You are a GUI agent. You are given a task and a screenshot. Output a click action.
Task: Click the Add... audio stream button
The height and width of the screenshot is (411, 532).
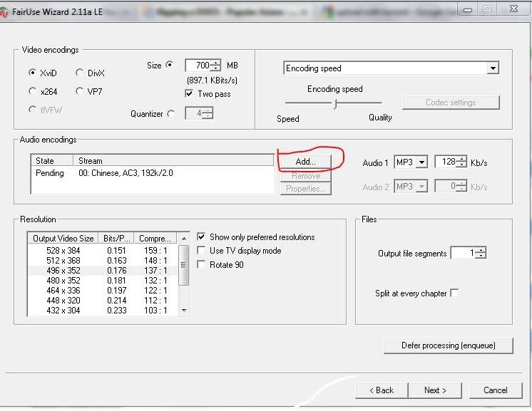coord(305,162)
